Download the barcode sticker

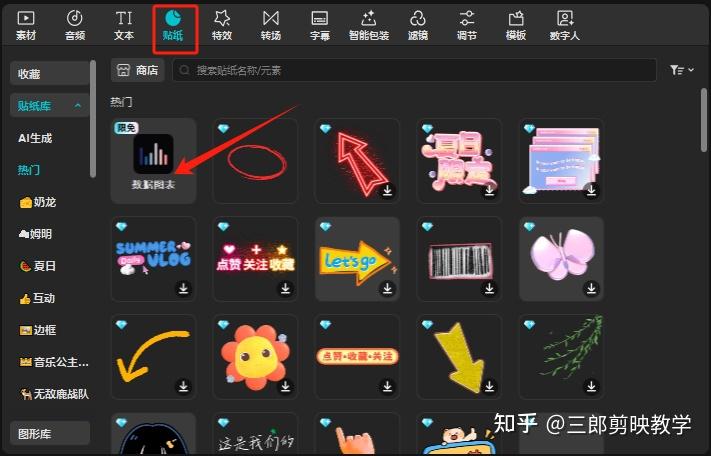coord(489,288)
